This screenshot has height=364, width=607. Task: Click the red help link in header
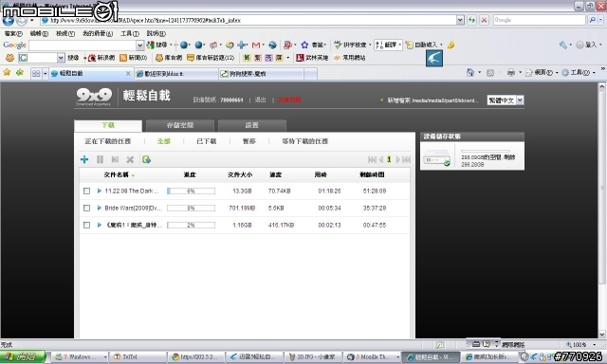[x=289, y=100]
